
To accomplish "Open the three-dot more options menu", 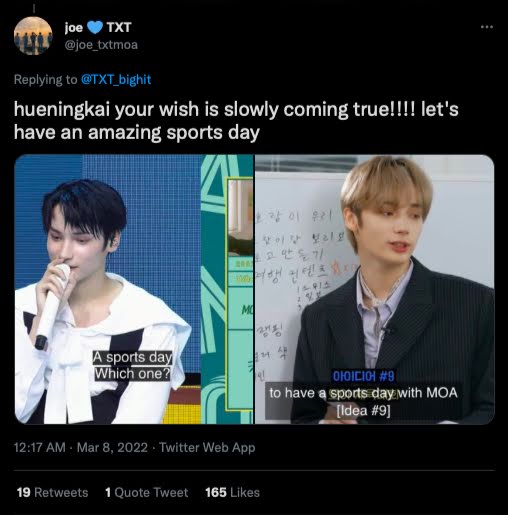I will (487, 27).
